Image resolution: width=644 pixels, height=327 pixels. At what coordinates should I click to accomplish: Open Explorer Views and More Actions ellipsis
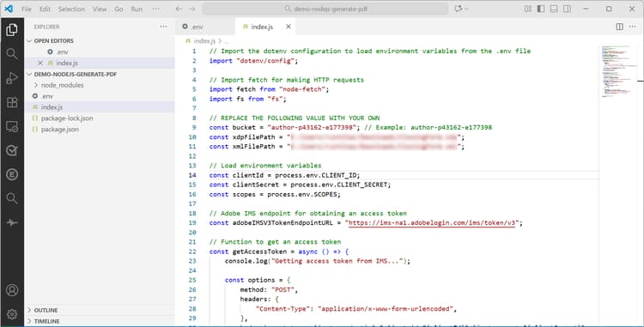pyautogui.click(x=163, y=27)
